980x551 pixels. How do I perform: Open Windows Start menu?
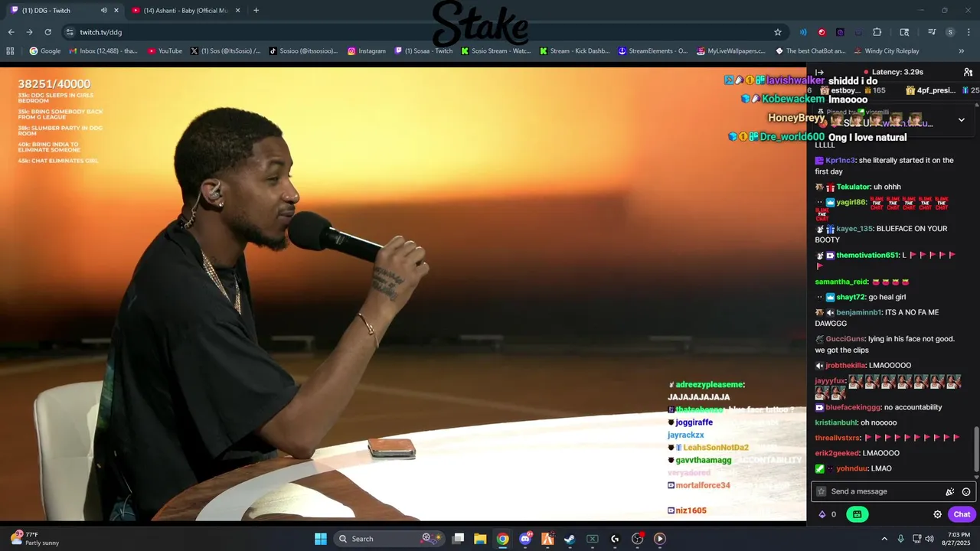(321, 539)
